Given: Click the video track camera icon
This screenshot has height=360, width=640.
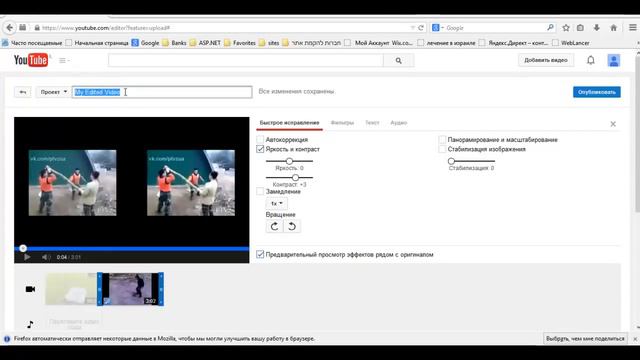Looking at the screenshot, I should [x=30, y=289].
